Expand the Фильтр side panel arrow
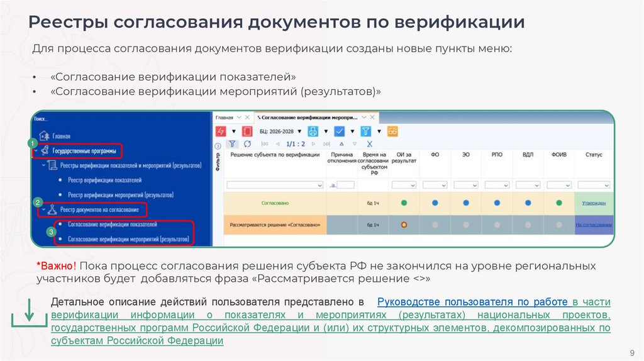This screenshot has height=361, width=644. 218,146
